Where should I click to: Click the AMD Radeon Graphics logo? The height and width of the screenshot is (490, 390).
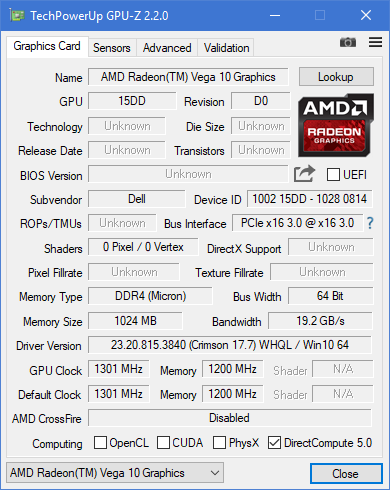coord(336,125)
